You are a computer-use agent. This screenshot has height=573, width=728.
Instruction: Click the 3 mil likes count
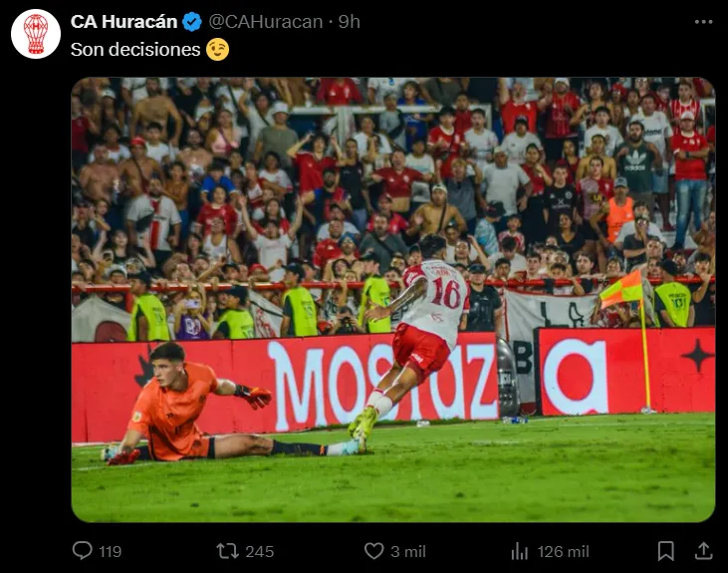click(x=408, y=552)
